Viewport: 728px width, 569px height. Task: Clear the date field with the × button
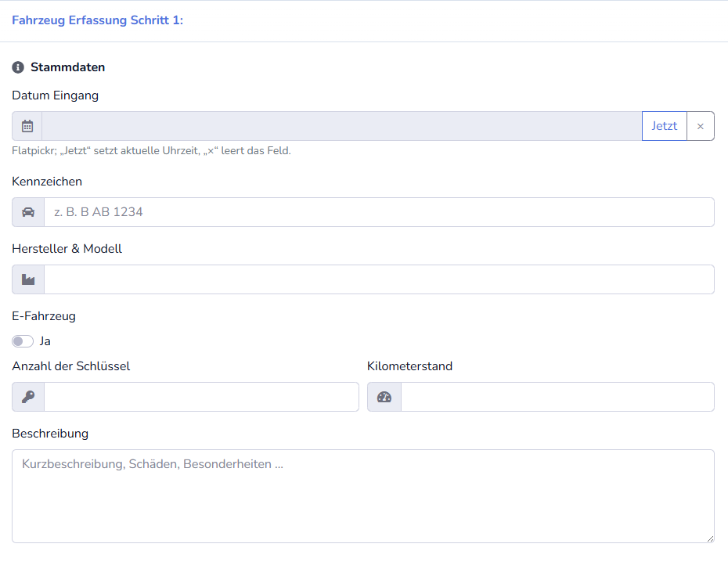(700, 126)
